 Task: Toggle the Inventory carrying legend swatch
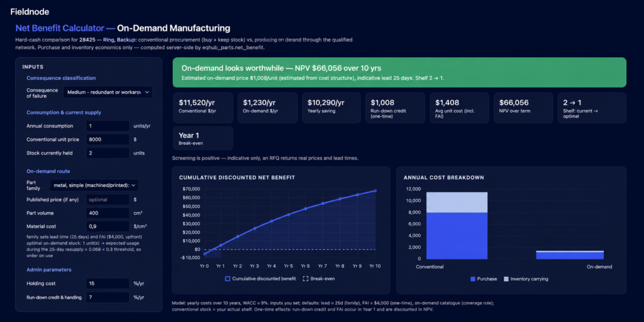[506, 279]
